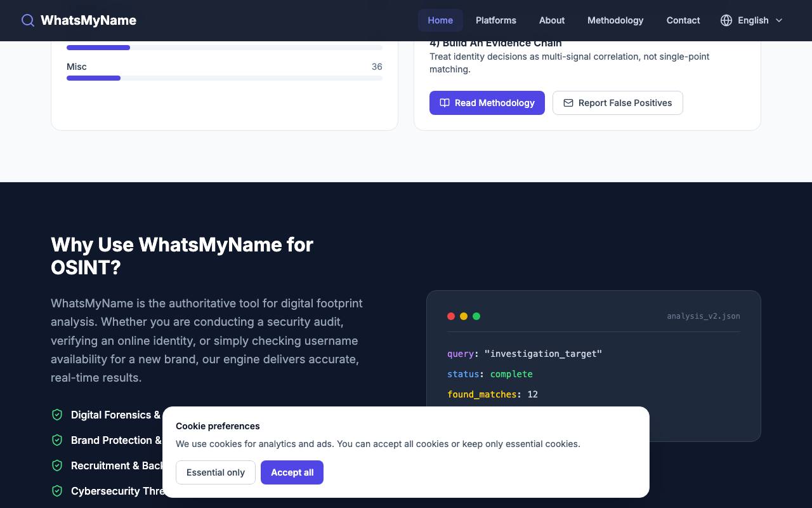Click the Misc category progress bar
The width and height of the screenshot is (812, 508).
(225, 78)
